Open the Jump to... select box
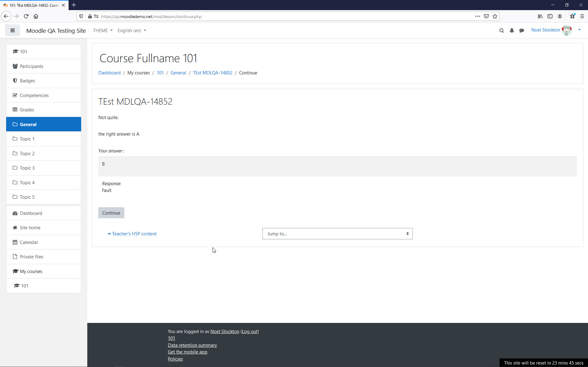This screenshot has height=367, width=588. [337, 234]
